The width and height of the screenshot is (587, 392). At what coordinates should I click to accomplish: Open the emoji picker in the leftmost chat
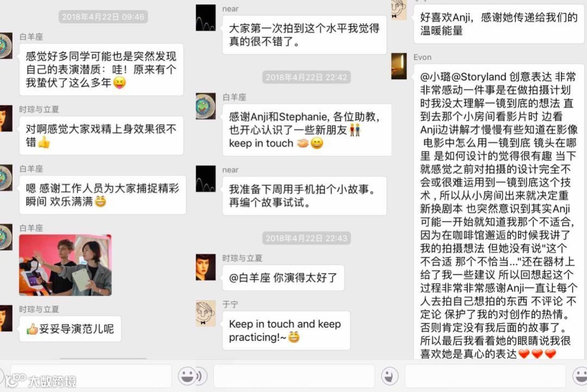click(x=187, y=376)
